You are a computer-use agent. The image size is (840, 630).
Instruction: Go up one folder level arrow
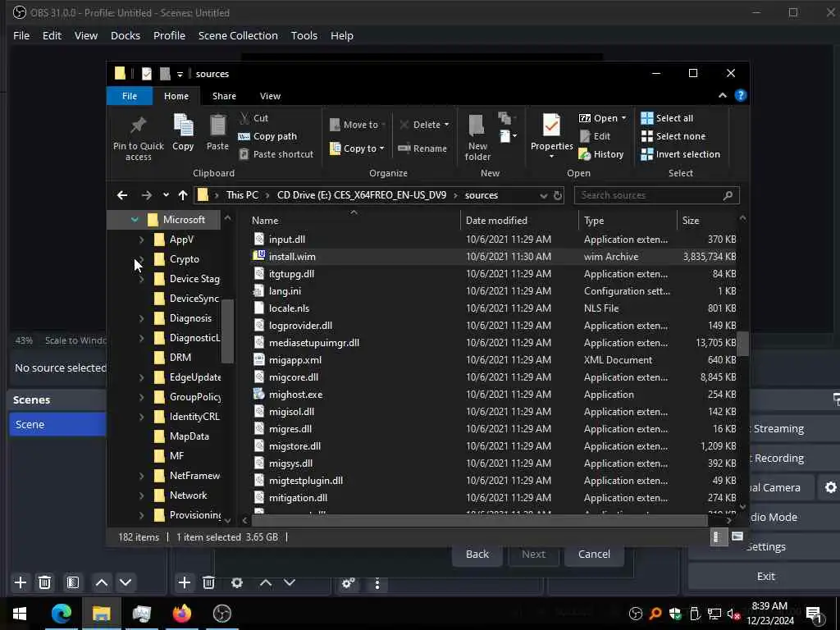click(x=183, y=195)
